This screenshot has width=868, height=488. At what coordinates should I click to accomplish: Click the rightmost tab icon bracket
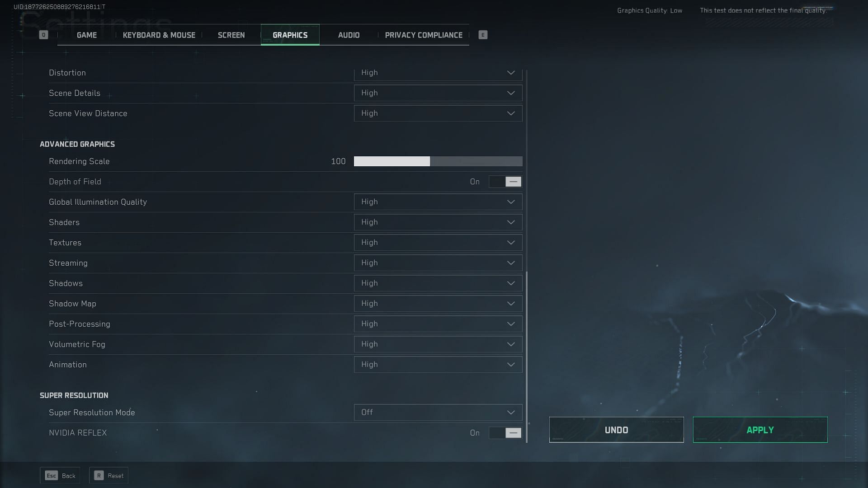(x=483, y=34)
